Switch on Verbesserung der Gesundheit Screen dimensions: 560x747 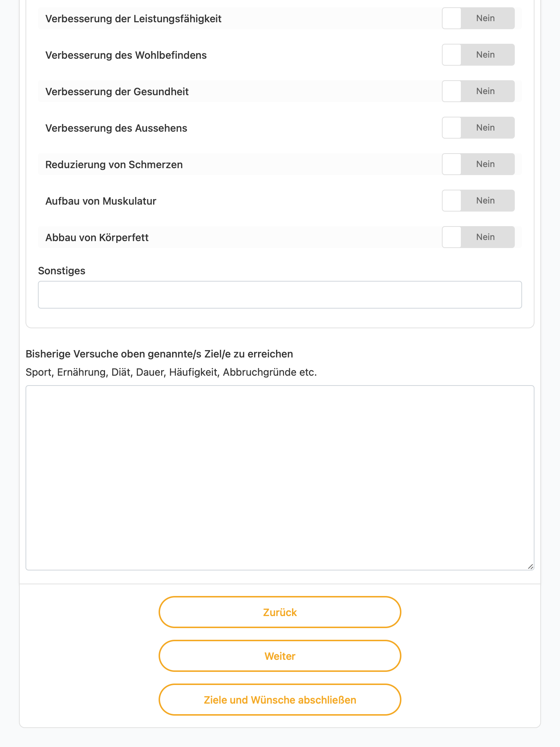pos(478,91)
